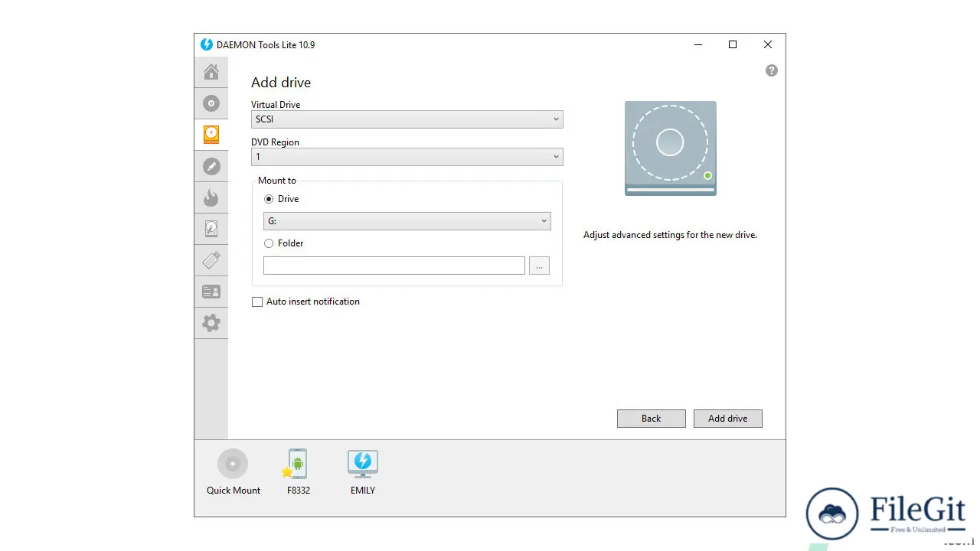Click the virtual drive illustration

point(671,148)
